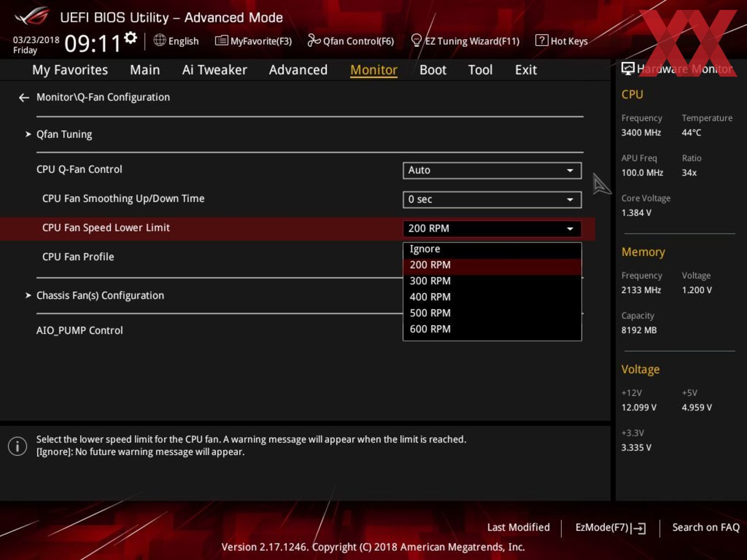Click the CPU Q-Fan Control label

(79, 170)
